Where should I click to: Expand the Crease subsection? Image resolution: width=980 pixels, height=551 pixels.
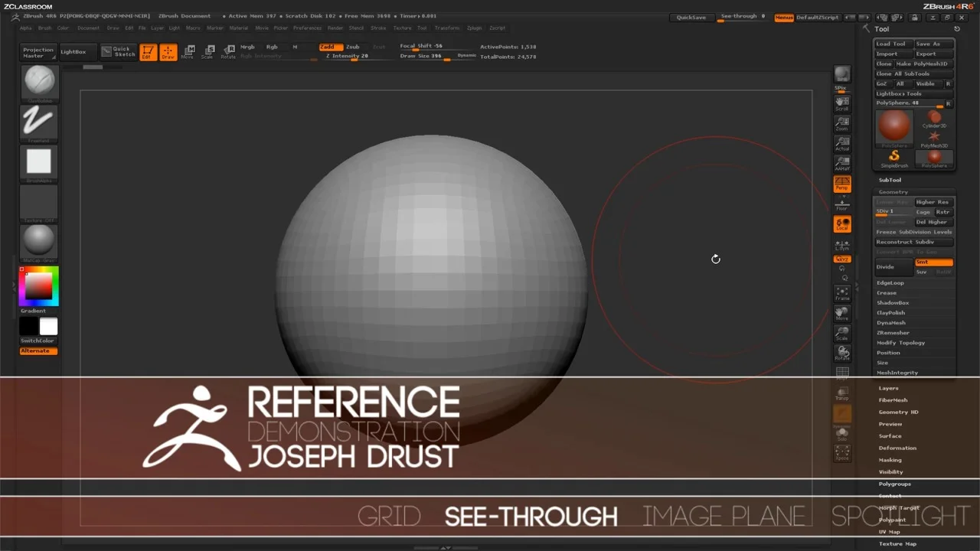tap(887, 293)
